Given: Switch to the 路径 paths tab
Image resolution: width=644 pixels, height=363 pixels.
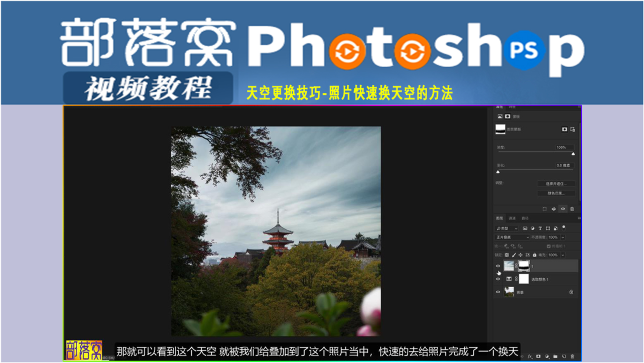Looking at the screenshot, I should pos(525,218).
